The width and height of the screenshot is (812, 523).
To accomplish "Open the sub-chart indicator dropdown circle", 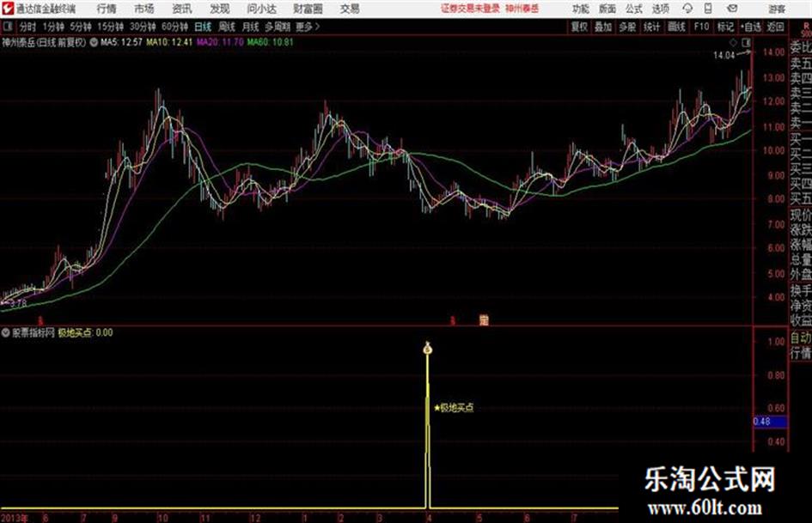I will tap(5, 332).
